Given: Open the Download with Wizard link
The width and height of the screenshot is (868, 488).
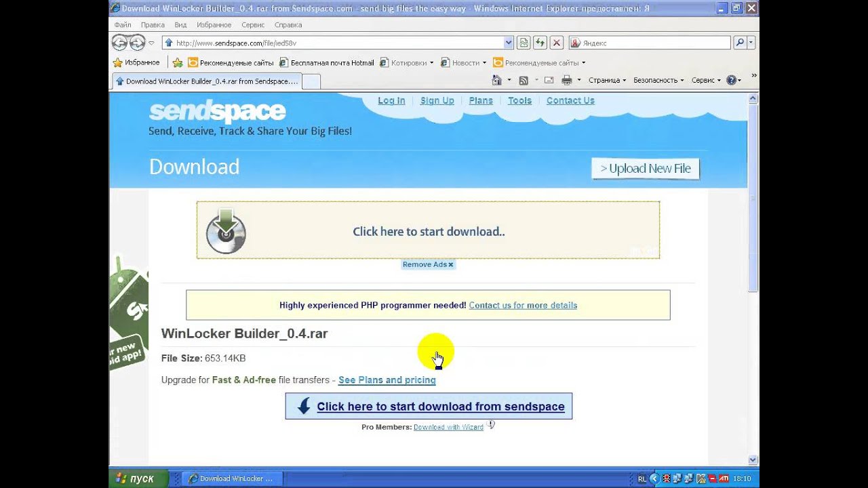Looking at the screenshot, I should (x=448, y=427).
